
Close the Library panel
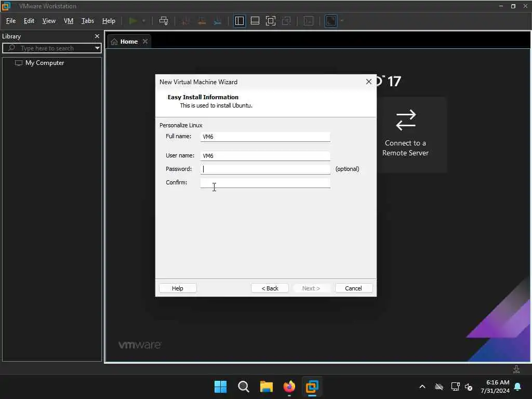pyautogui.click(x=97, y=36)
